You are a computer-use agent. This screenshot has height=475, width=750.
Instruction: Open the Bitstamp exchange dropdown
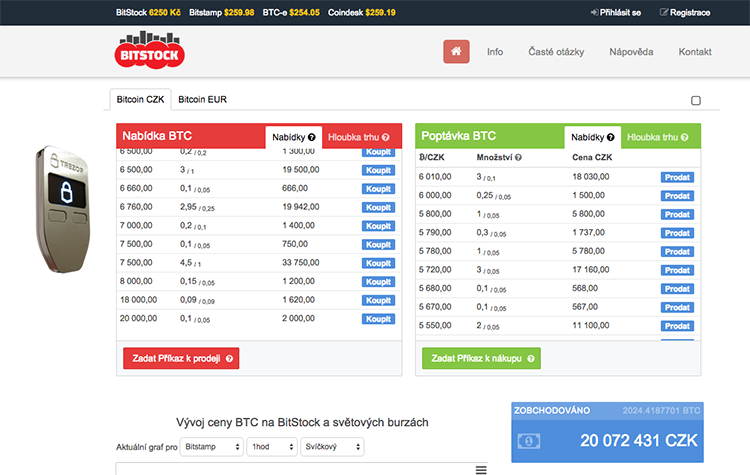click(212, 447)
